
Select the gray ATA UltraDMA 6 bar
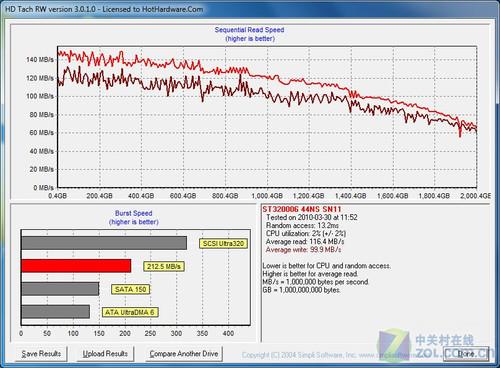55,312
